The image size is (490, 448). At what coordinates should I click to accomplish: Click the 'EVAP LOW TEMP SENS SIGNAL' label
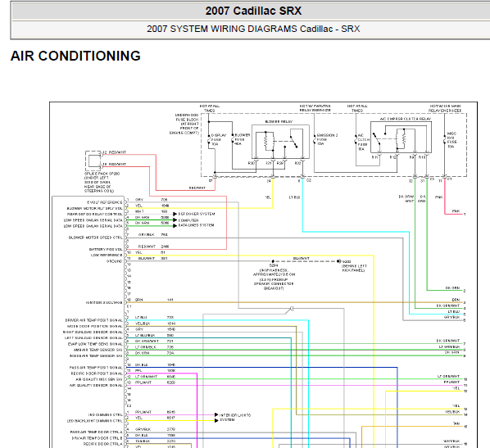pos(95,344)
